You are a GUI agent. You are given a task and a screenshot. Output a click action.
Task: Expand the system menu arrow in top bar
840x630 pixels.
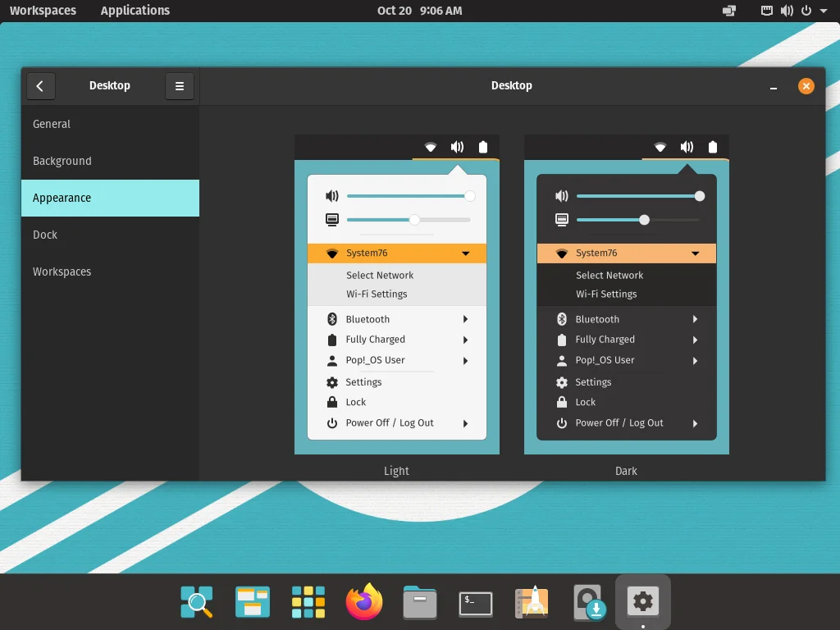coord(824,11)
